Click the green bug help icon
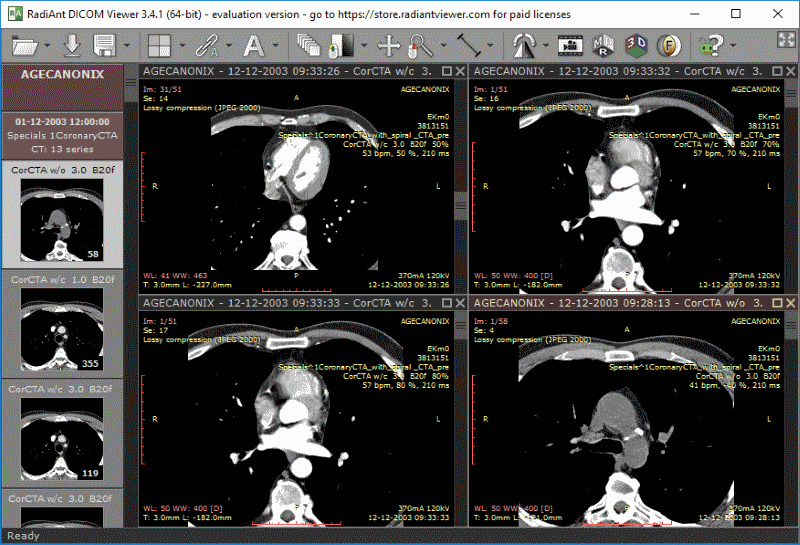 [712, 45]
